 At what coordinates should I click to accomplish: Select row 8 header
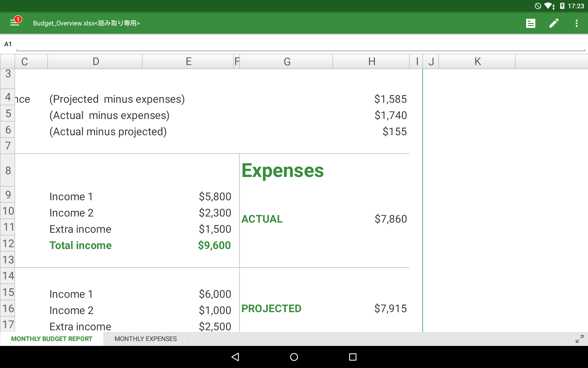(8, 170)
